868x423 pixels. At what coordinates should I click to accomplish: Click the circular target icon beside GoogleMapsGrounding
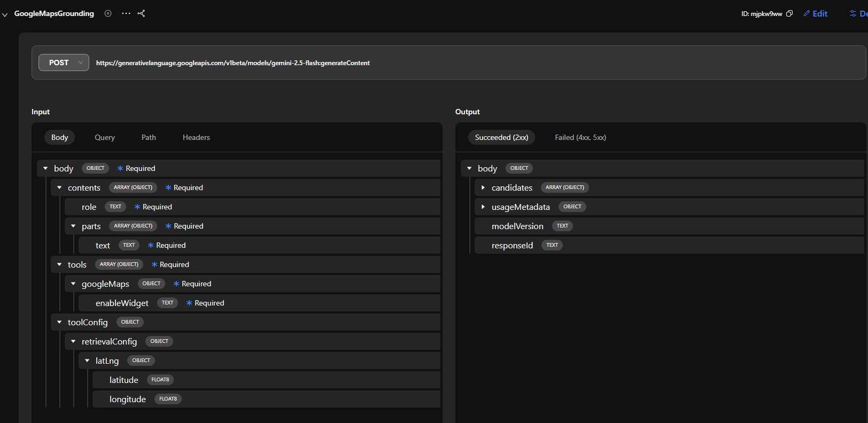click(108, 13)
